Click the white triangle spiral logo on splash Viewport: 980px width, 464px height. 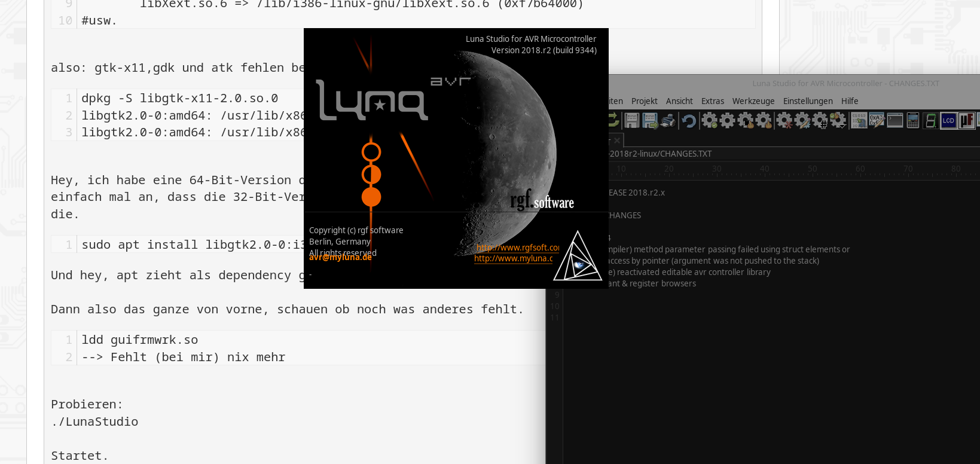[x=577, y=256]
